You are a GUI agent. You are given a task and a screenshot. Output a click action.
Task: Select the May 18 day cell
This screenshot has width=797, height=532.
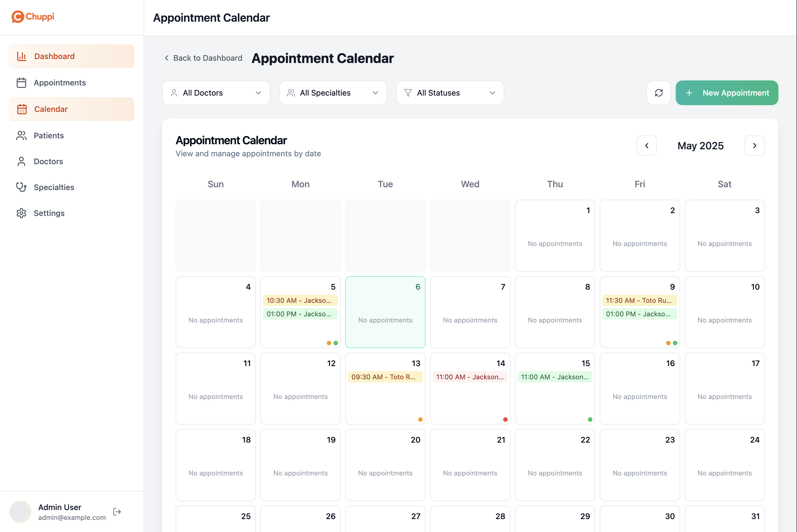216,465
